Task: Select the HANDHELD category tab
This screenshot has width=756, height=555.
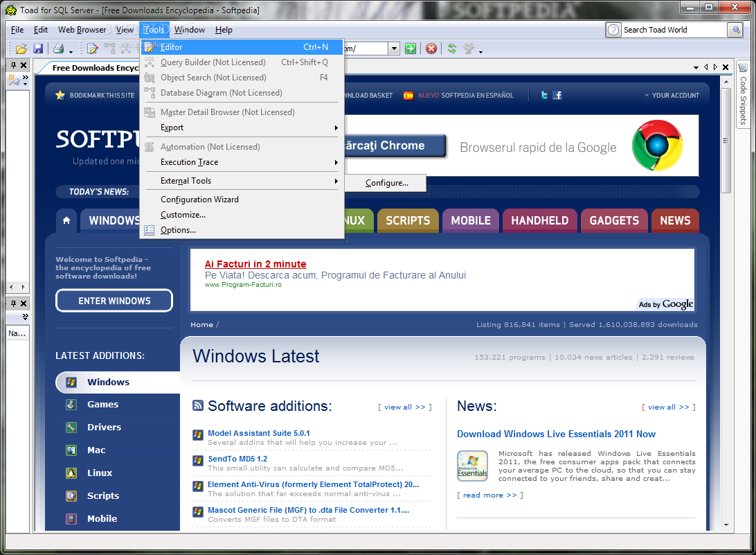Action: [540, 220]
